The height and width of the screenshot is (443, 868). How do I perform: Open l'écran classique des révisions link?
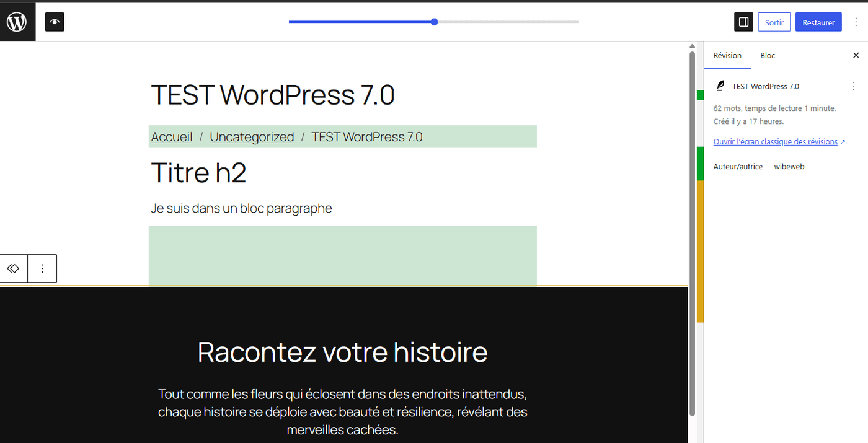pyautogui.click(x=776, y=141)
